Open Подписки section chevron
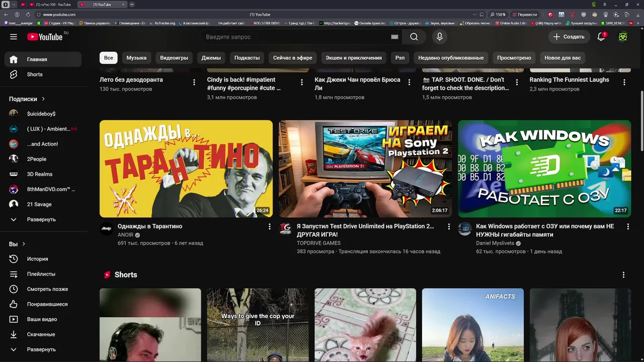The image size is (644, 362). [43, 99]
